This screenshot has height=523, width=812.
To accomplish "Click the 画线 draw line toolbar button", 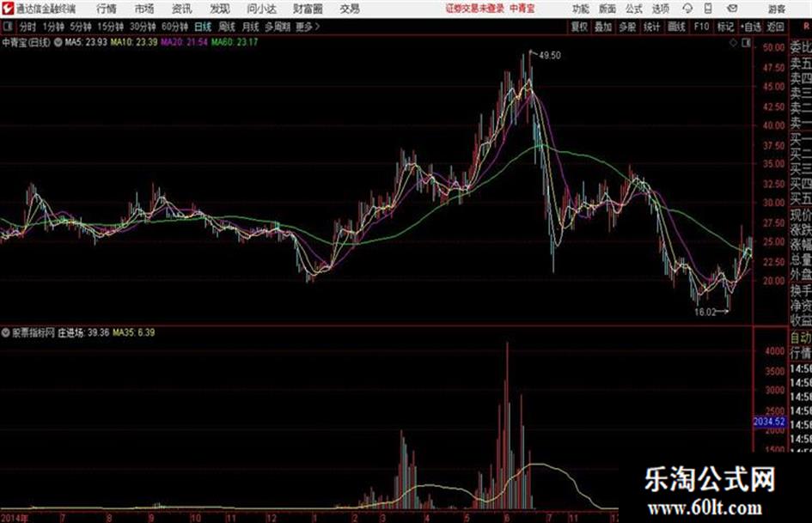I will point(676,27).
